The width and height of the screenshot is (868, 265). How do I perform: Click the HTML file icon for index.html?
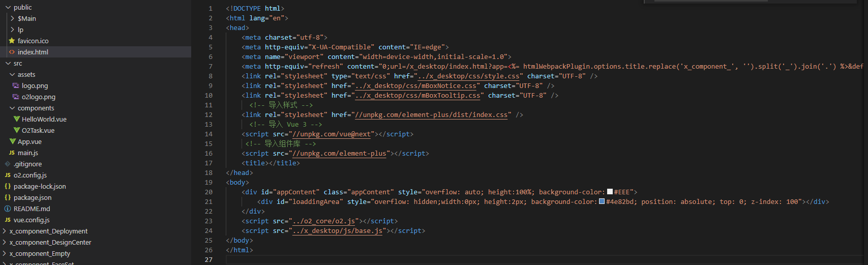pyautogui.click(x=12, y=52)
